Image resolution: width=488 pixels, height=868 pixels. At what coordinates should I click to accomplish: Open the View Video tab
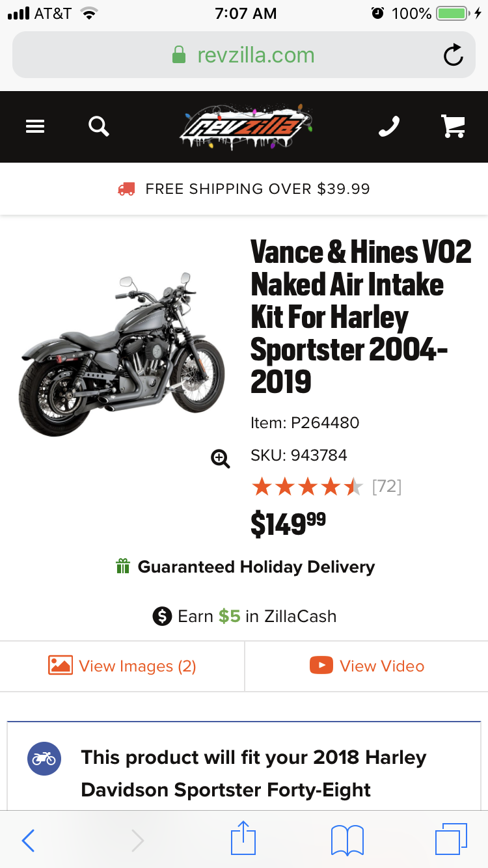tap(367, 666)
